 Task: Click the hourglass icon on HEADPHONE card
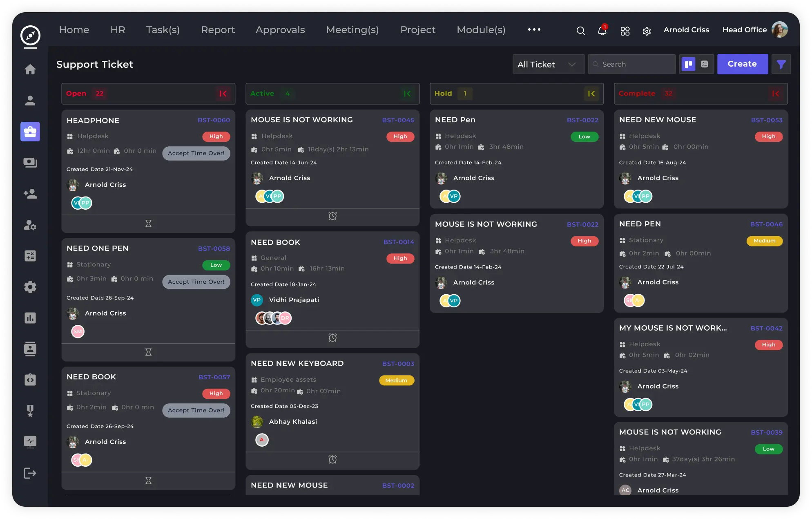(148, 224)
